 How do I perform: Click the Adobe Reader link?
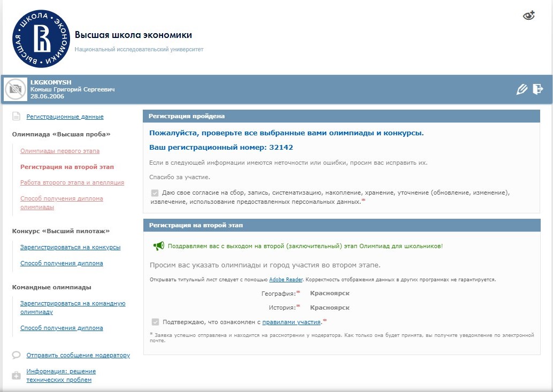286,279
